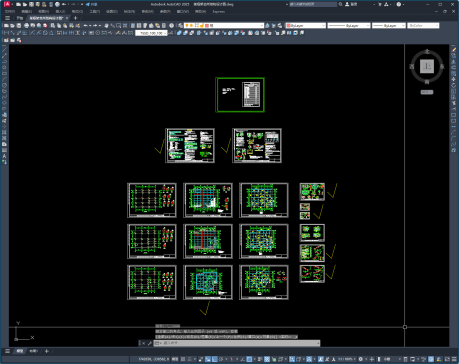
Task: Toggle Polar tracking in status bar
Action: click(x=221, y=360)
